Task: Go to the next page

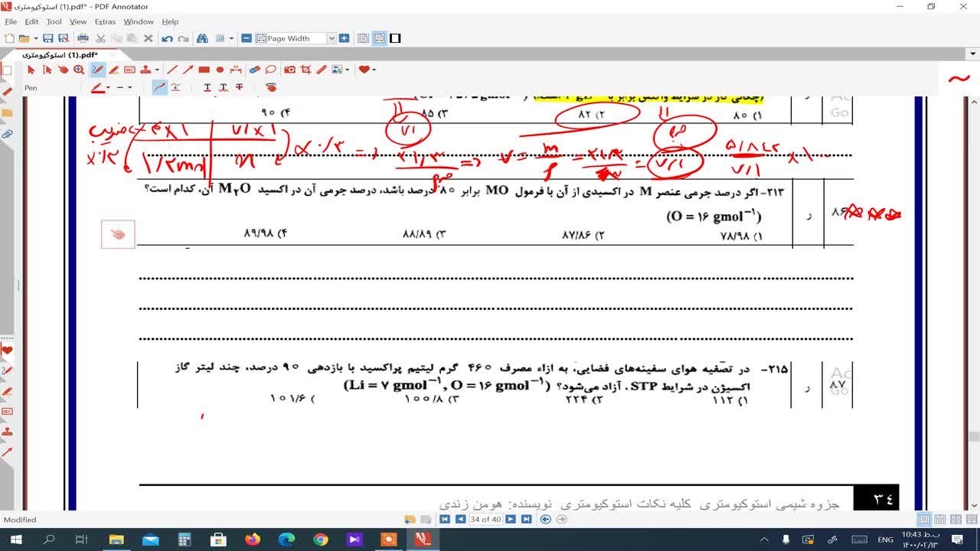Action: [x=511, y=519]
